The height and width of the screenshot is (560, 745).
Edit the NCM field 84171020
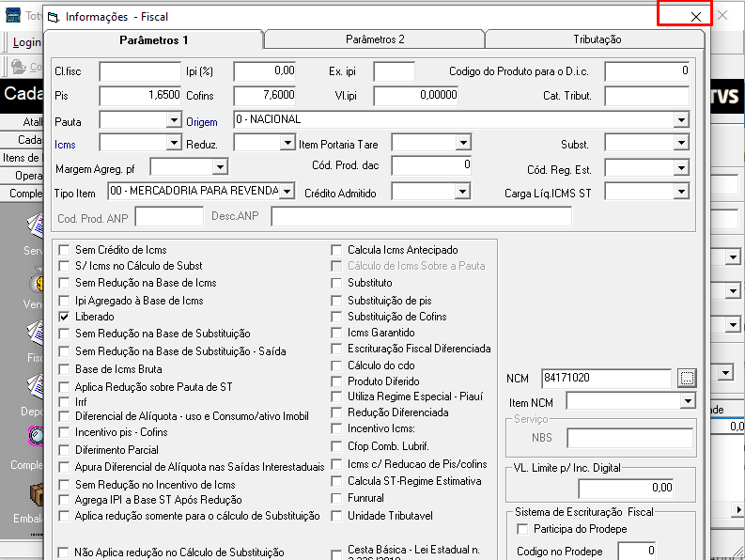coord(606,379)
